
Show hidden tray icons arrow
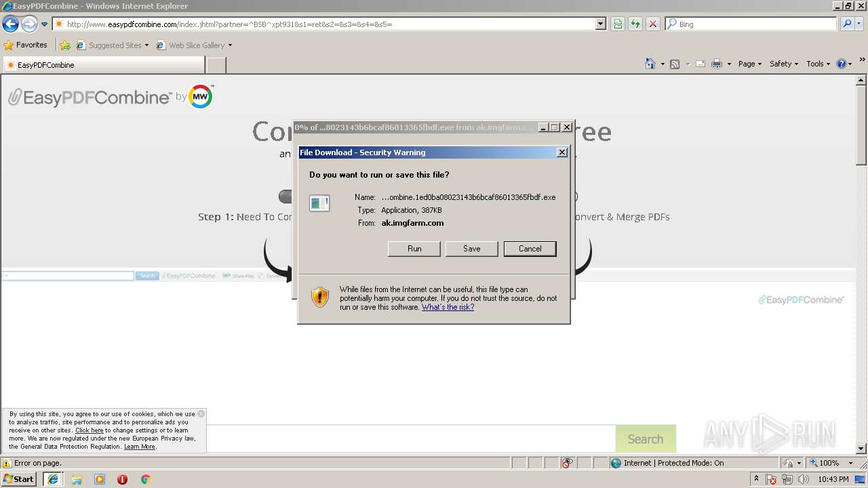756,479
